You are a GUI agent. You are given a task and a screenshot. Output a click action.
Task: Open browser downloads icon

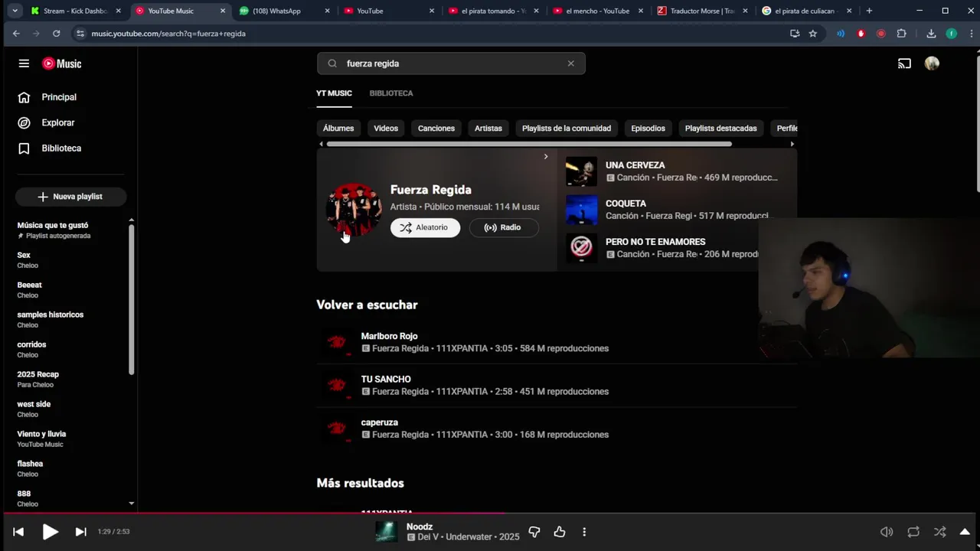click(931, 34)
